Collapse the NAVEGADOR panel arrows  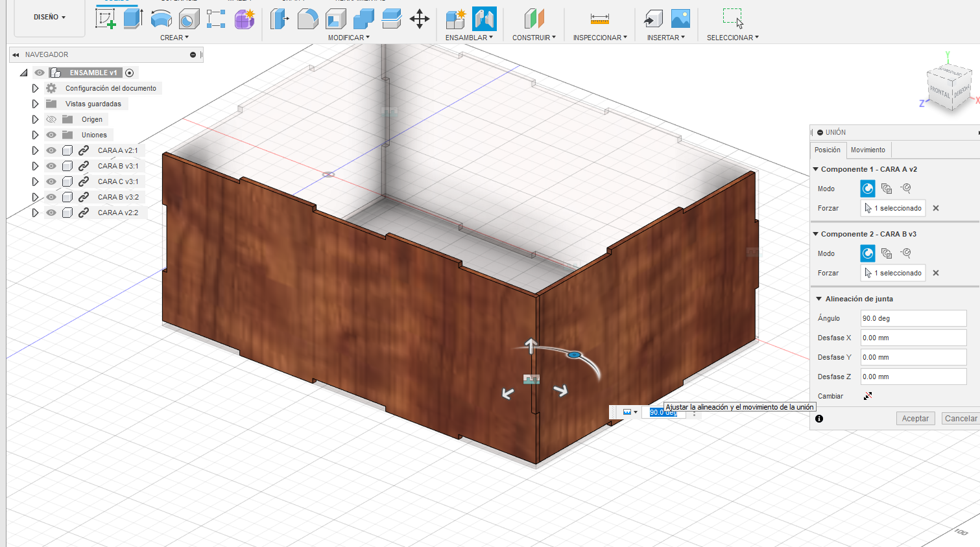(x=16, y=55)
